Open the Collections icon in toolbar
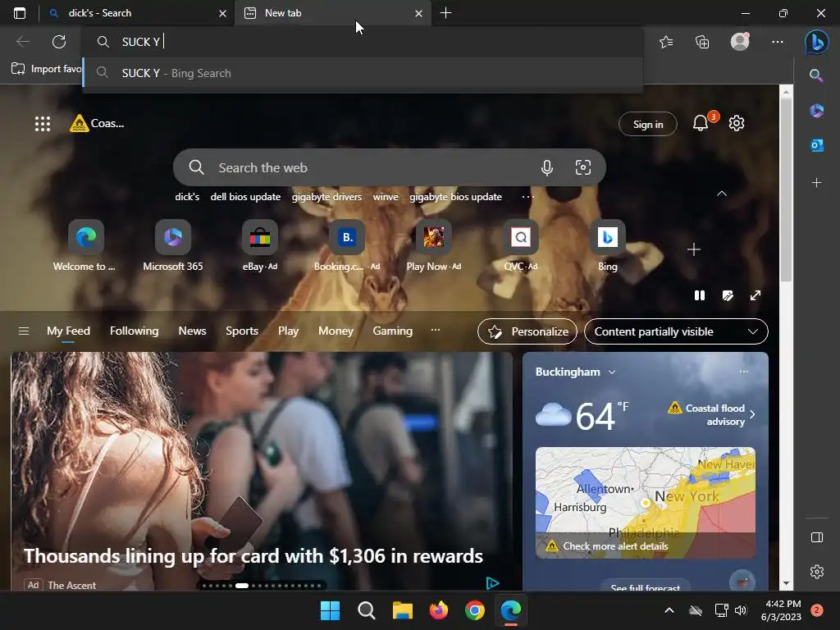Image resolution: width=840 pixels, height=630 pixels. point(702,42)
